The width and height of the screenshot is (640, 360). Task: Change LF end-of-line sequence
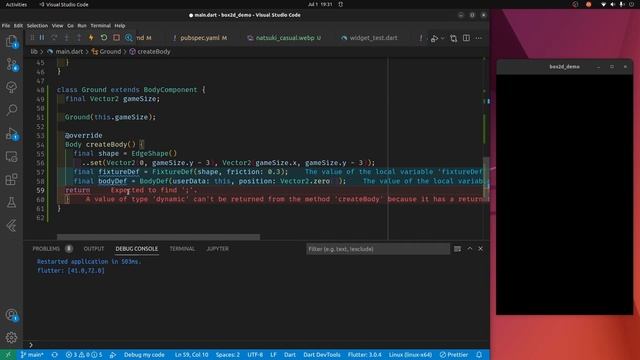[x=273, y=355]
